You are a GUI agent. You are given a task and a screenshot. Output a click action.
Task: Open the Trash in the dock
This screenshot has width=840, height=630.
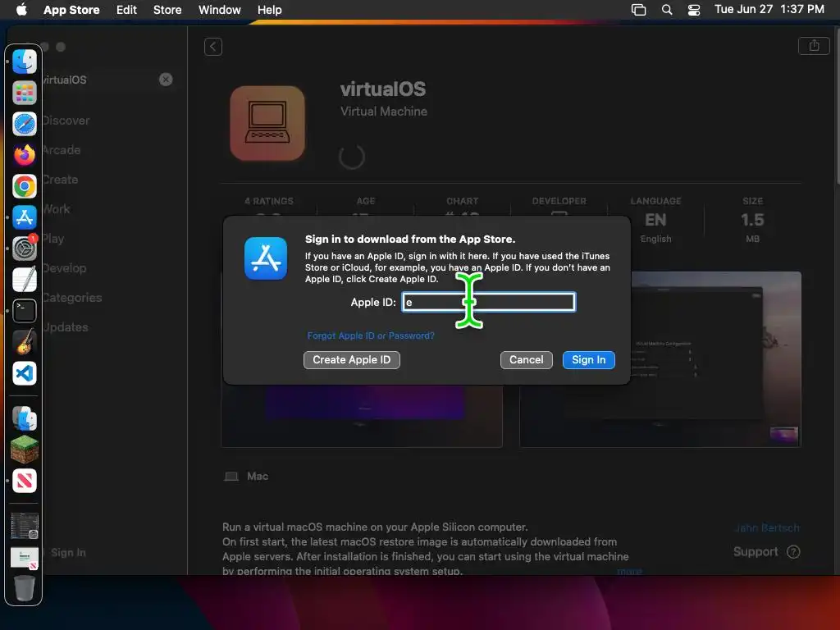coord(24,587)
